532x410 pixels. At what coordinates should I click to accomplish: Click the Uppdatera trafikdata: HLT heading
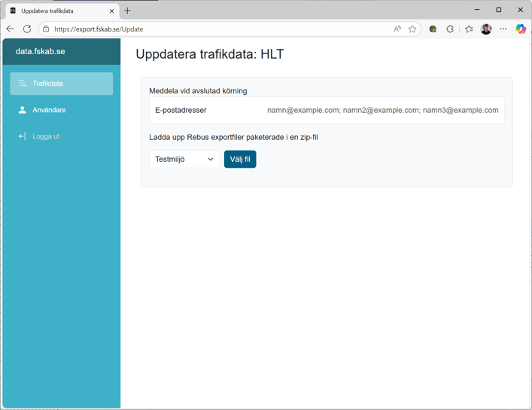210,54
